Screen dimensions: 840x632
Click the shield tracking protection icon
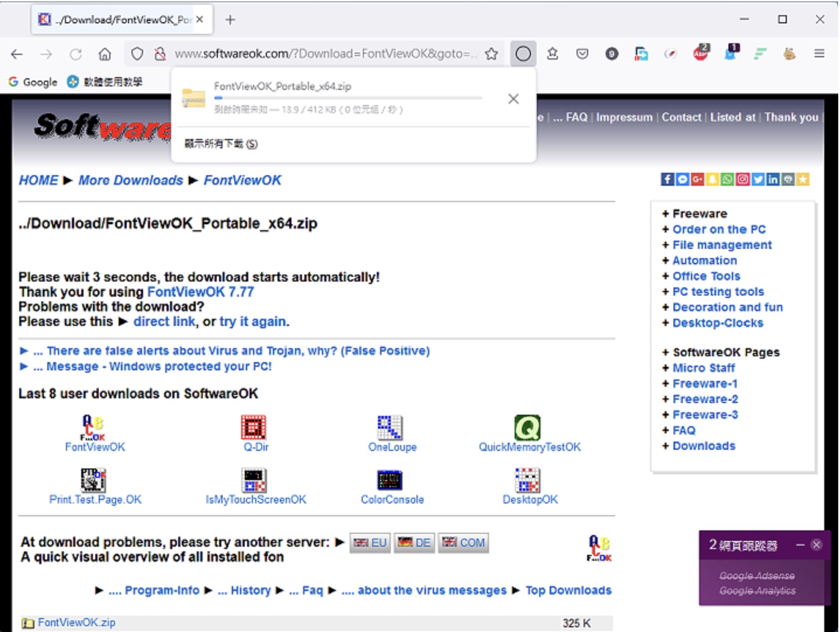tap(137, 54)
